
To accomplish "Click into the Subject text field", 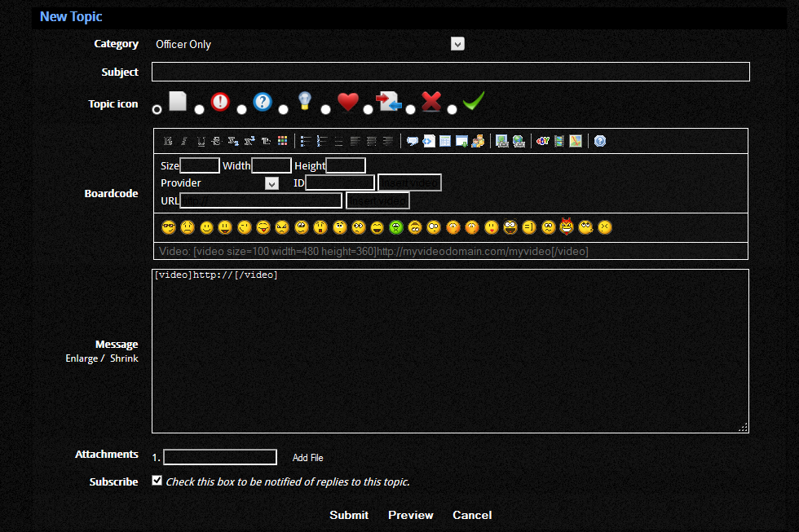I will pos(450,72).
